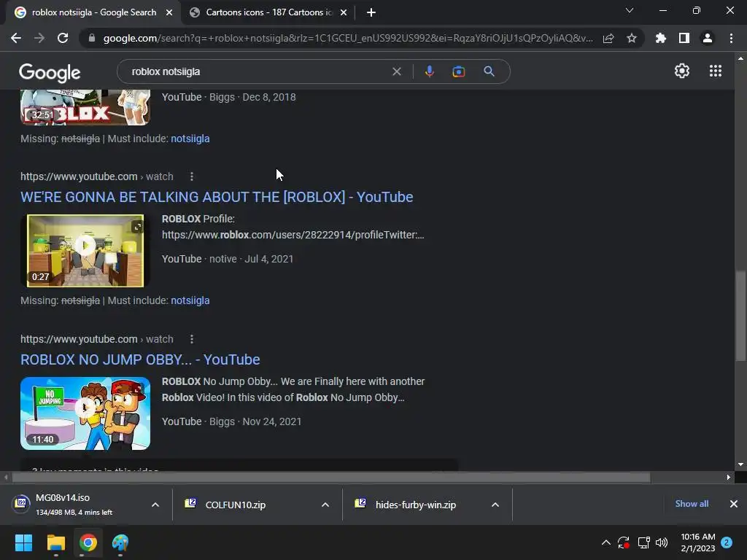Close the Cartoons icons tab
The image size is (747, 560).
point(344,12)
